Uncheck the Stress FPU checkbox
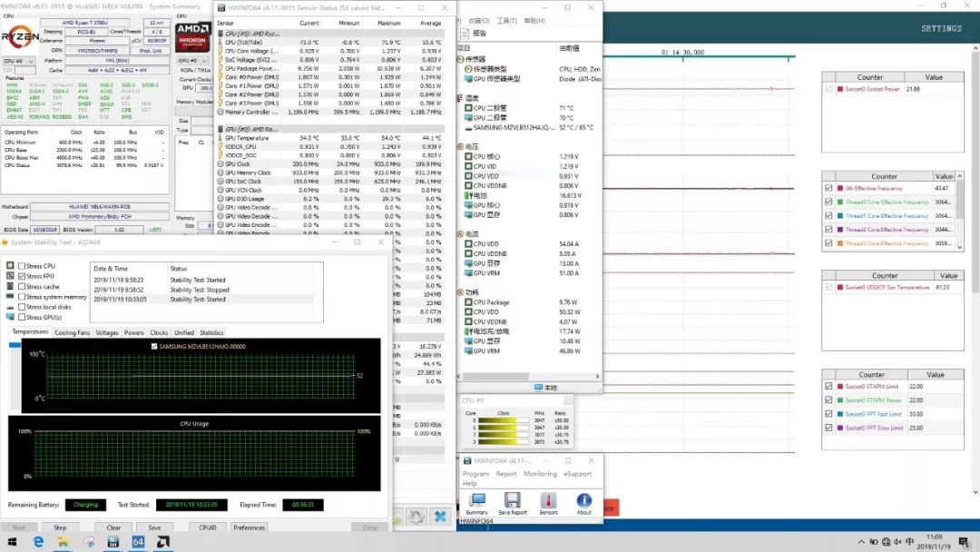Viewport: 980px width, 552px height. click(x=23, y=276)
